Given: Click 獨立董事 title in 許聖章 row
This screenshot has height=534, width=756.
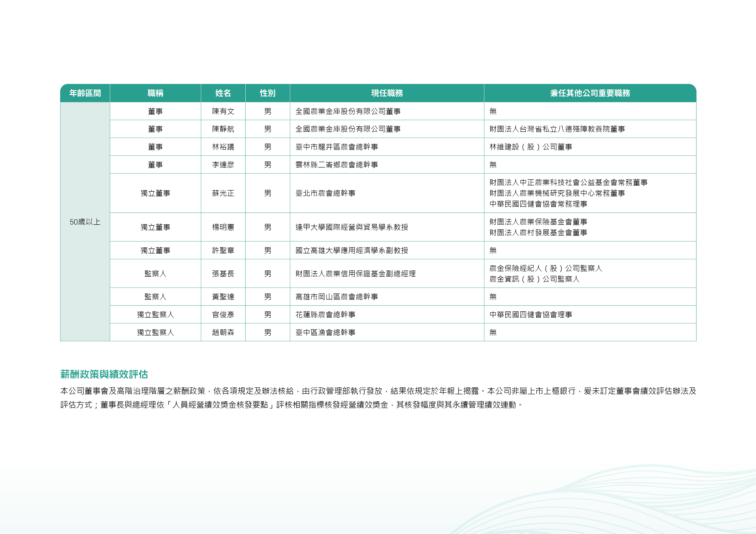Looking at the screenshot, I should tap(155, 250).
